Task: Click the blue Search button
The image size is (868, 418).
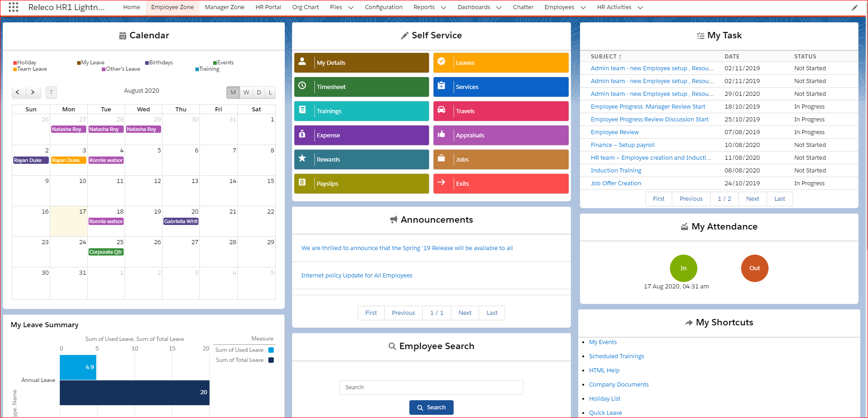Action: (x=431, y=408)
